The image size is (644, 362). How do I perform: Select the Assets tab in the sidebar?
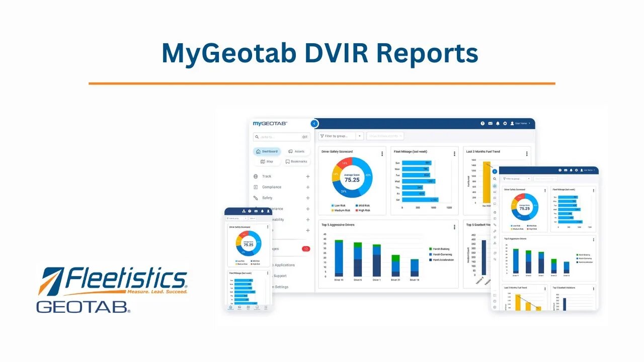[296, 151]
